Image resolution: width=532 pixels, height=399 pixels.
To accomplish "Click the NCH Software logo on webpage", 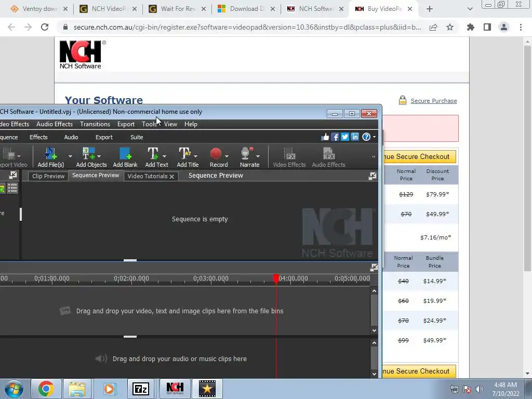I will (x=82, y=55).
